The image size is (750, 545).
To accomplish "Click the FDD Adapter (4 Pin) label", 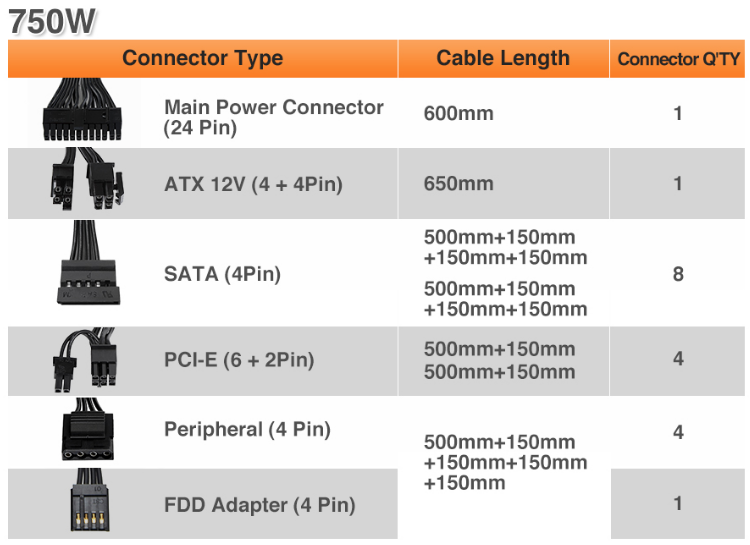I will (259, 505).
